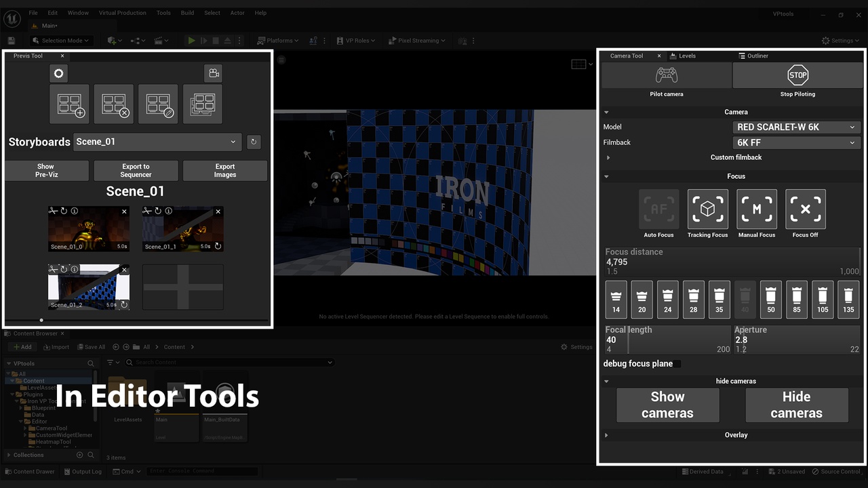Open Pixel Streaming dropdown

[x=416, y=41]
